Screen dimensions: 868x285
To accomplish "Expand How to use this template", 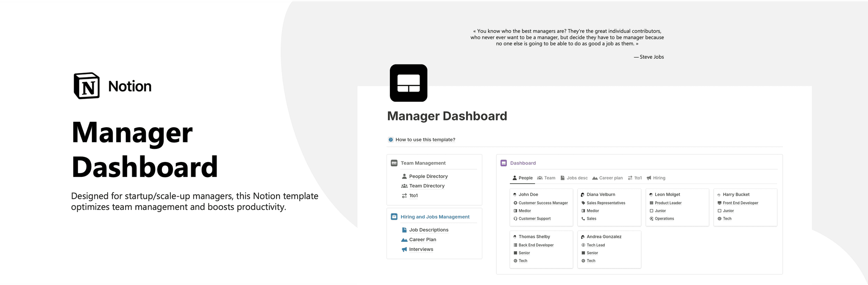I will (x=425, y=140).
